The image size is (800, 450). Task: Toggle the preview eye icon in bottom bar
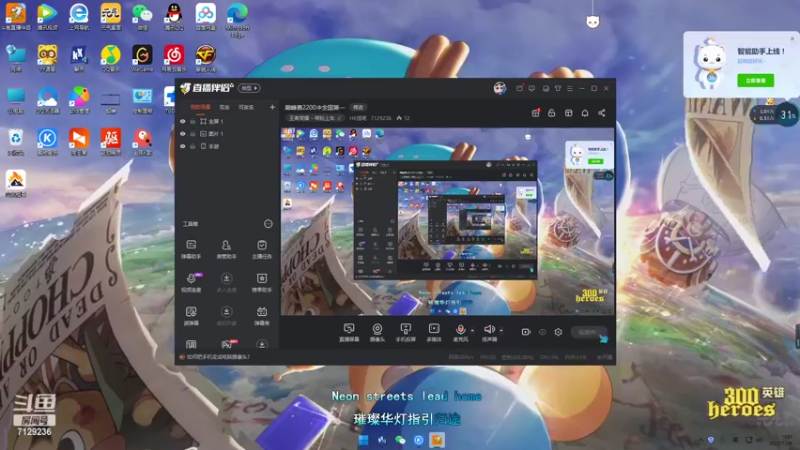(542, 332)
